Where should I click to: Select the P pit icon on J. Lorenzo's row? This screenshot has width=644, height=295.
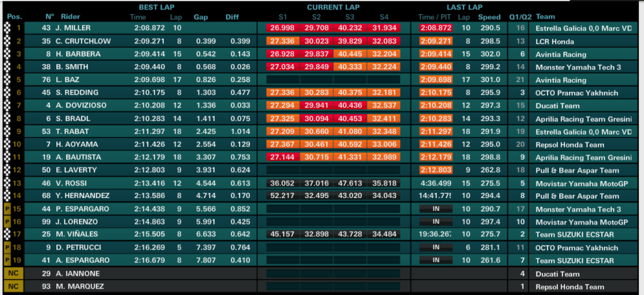[6, 222]
